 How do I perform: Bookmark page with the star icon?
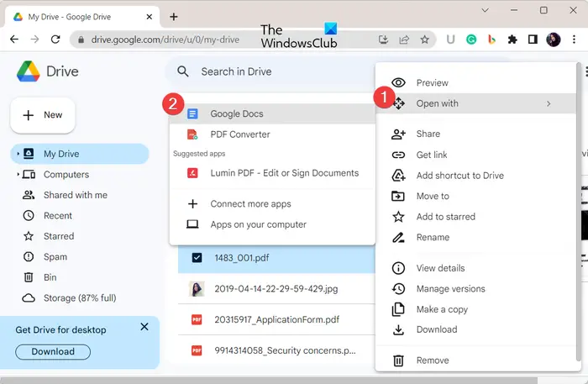click(x=426, y=39)
